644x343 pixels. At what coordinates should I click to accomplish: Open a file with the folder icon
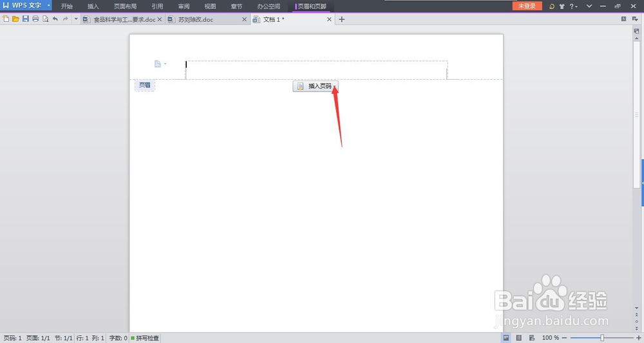coord(15,19)
